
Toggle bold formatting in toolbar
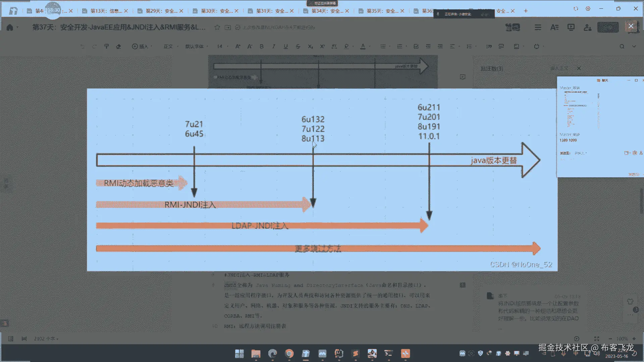click(262, 47)
